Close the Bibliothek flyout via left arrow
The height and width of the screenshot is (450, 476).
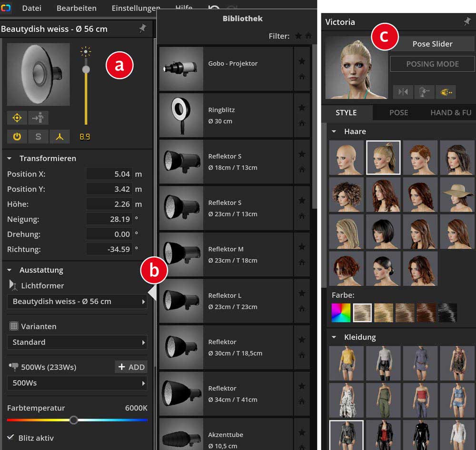click(152, 292)
